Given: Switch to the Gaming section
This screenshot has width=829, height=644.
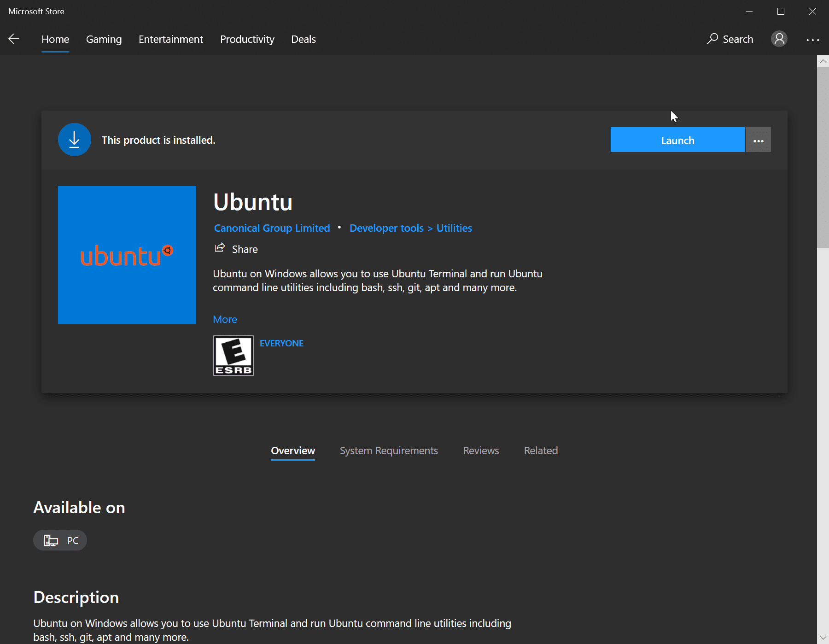Looking at the screenshot, I should (x=103, y=39).
